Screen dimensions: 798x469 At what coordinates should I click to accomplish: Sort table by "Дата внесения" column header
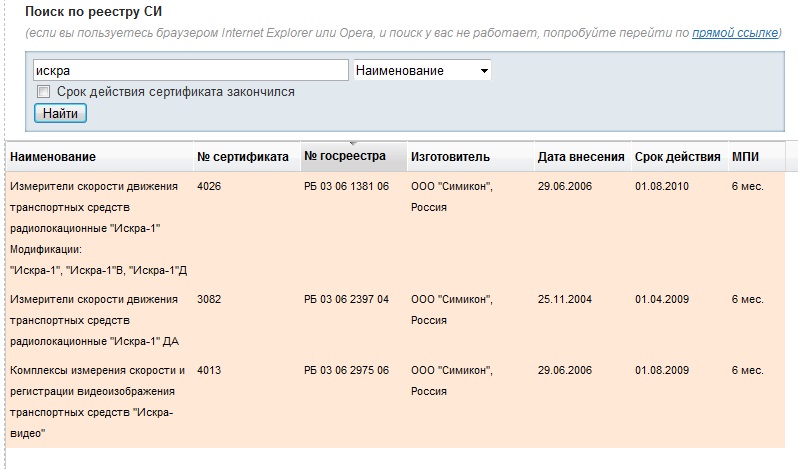point(580,157)
